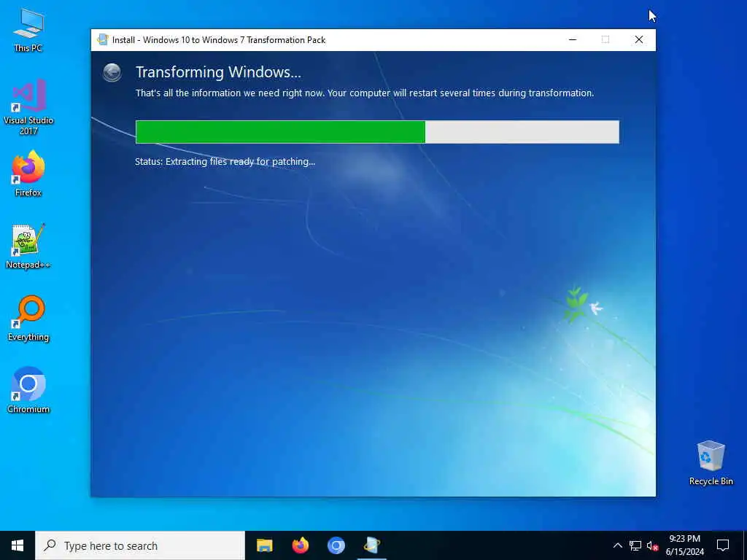Click the taskbar search box
Screen dimensions: 747x560
[x=140, y=545]
